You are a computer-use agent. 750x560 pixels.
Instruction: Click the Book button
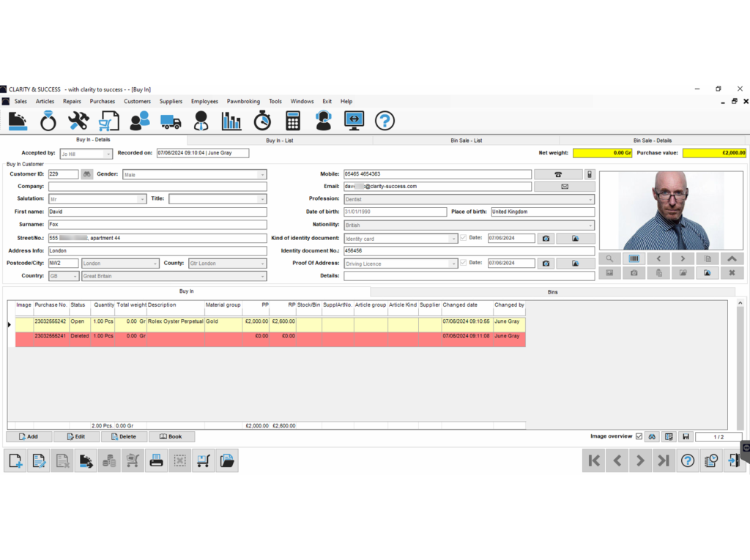[171, 436]
